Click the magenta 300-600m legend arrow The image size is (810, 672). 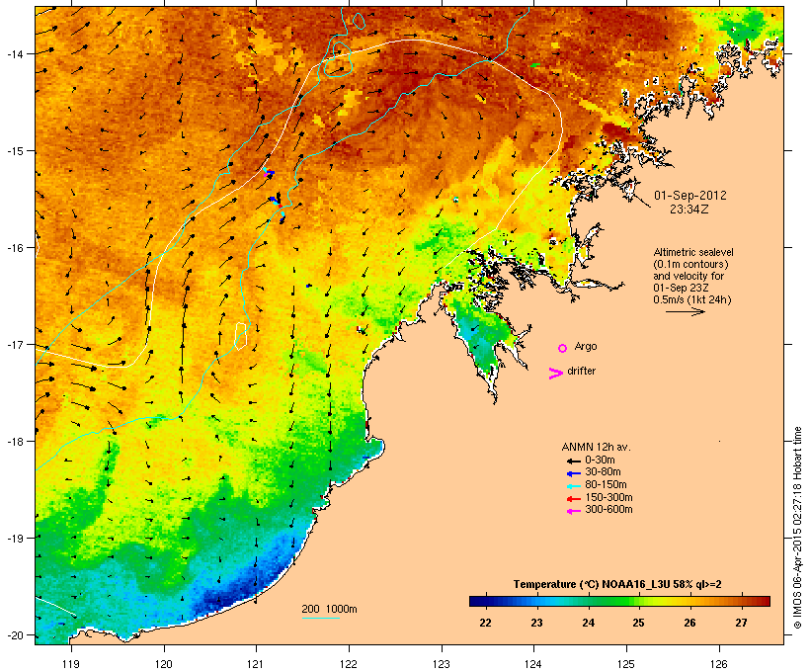click(574, 511)
